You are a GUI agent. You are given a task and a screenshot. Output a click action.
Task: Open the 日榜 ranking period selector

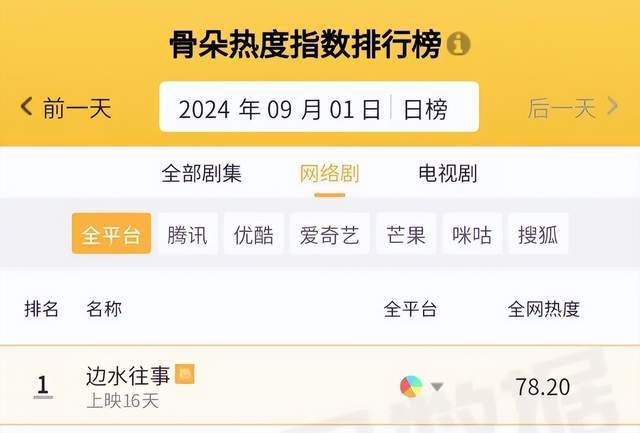click(x=426, y=108)
